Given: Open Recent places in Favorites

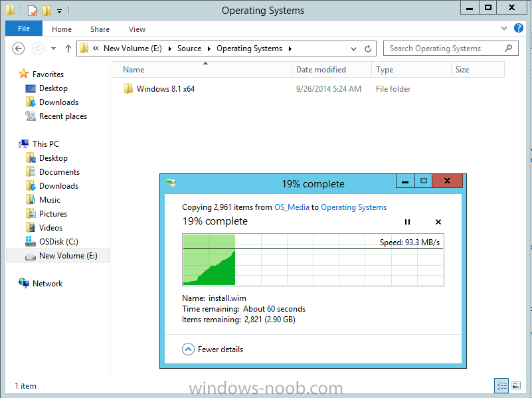Looking at the screenshot, I should [x=63, y=116].
